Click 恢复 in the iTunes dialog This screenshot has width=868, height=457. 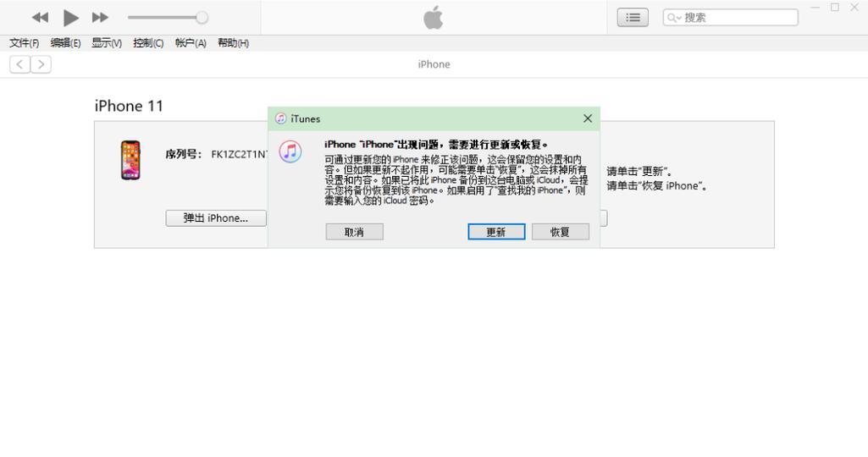pyautogui.click(x=561, y=232)
